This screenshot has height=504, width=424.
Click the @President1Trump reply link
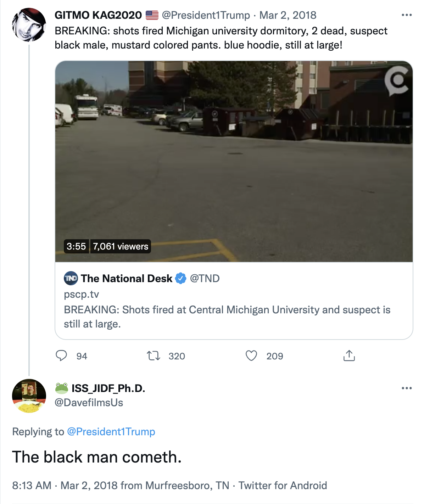click(111, 432)
